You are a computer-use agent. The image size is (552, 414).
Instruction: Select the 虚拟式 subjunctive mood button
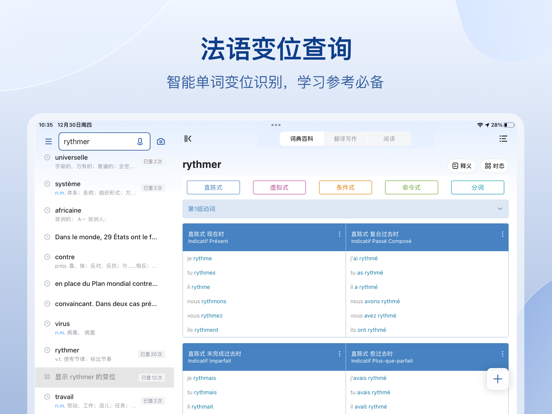(279, 187)
